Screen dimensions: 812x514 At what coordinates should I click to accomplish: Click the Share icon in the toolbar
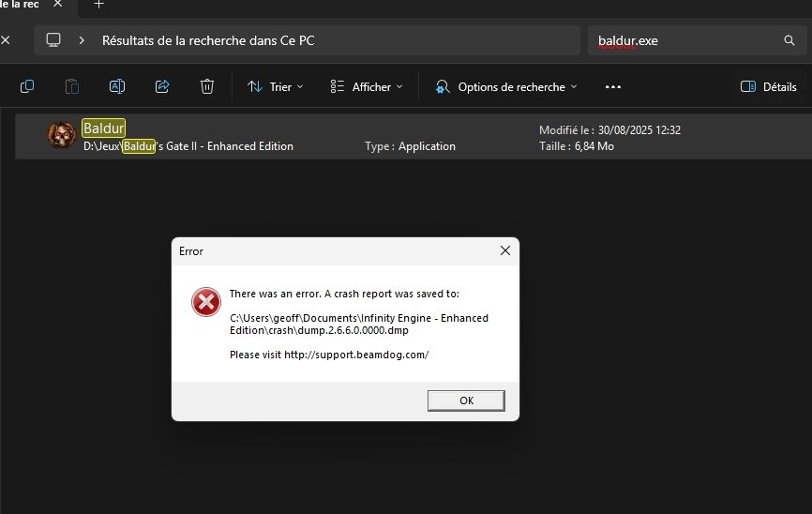pyautogui.click(x=162, y=86)
